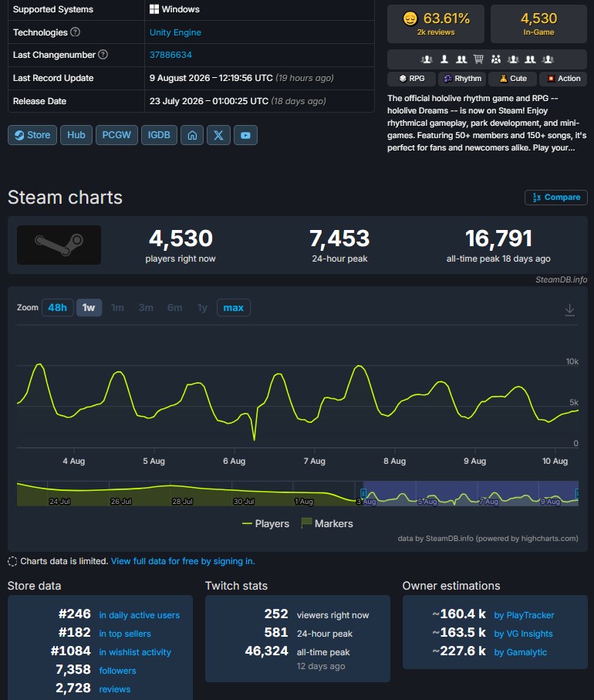Image resolution: width=594 pixels, height=700 pixels.
Task: Open the home website icon link
Action: tap(192, 135)
